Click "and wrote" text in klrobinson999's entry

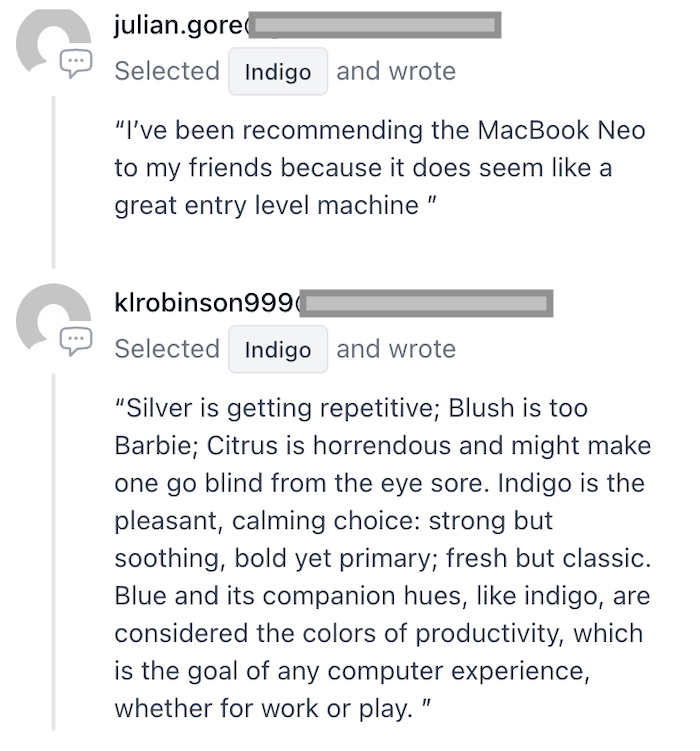[x=396, y=350]
